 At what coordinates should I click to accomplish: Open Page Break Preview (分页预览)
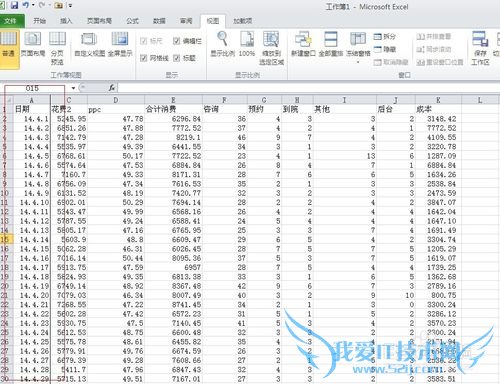pos(57,48)
